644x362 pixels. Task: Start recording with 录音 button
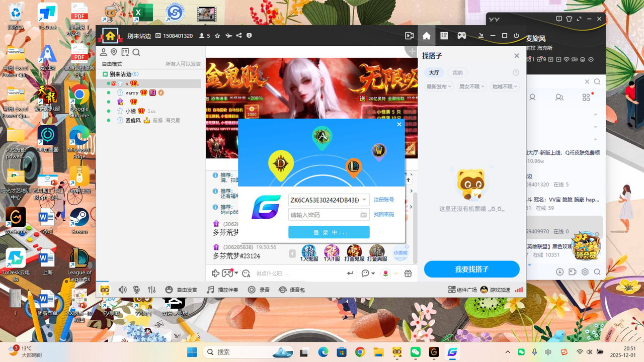(x=259, y=290)
